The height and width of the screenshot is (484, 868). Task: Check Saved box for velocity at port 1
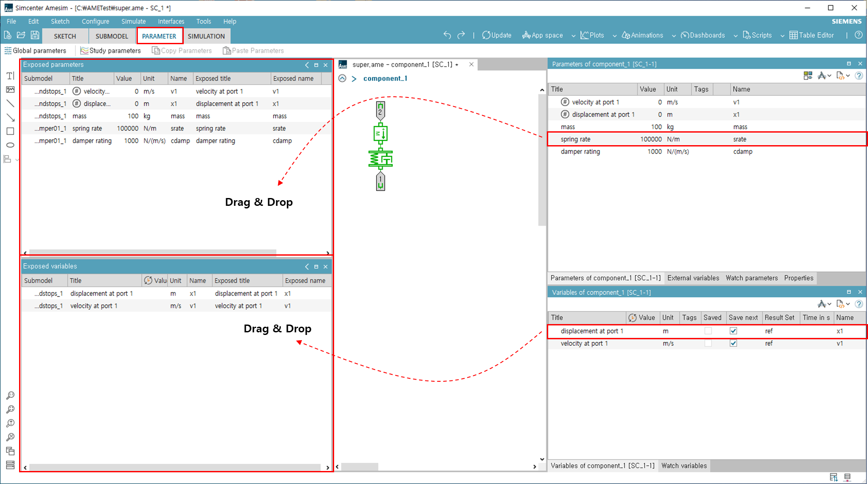[708, 344]
